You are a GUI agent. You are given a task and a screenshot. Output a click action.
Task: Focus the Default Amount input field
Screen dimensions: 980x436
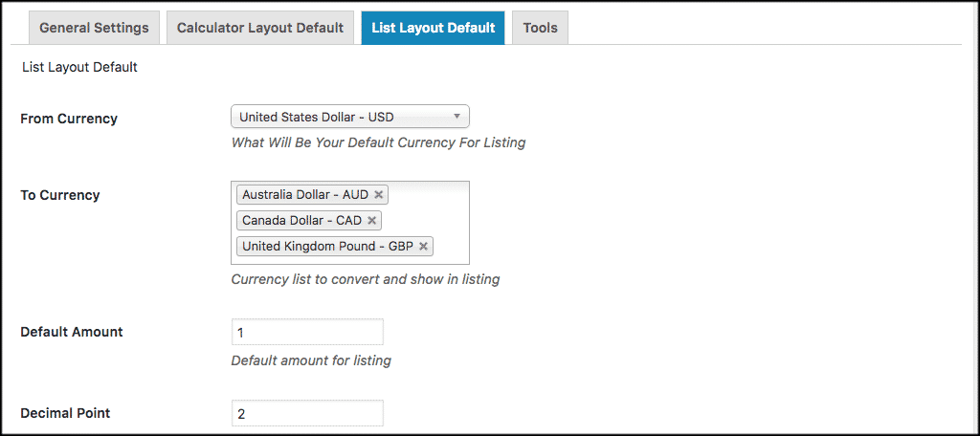[x=307, y=333]
